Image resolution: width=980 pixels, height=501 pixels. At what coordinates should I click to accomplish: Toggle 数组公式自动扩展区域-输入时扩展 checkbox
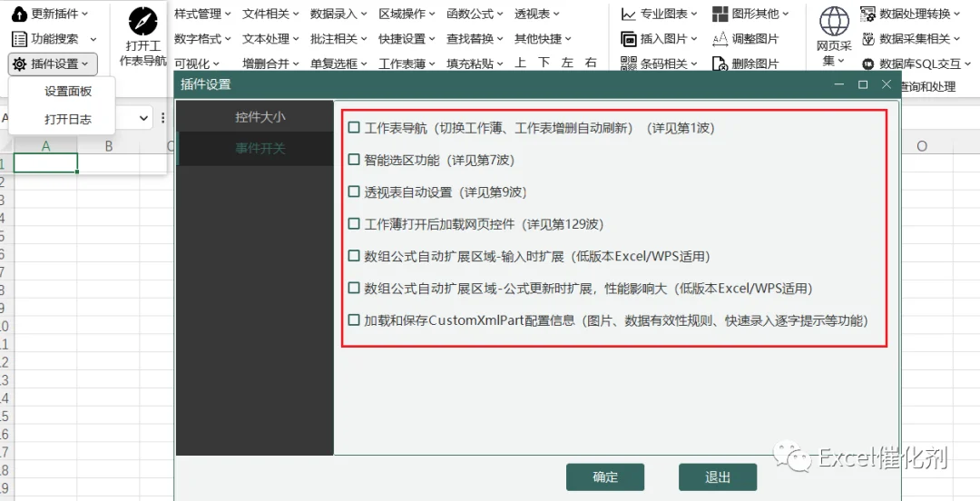(x=355, y=256)
